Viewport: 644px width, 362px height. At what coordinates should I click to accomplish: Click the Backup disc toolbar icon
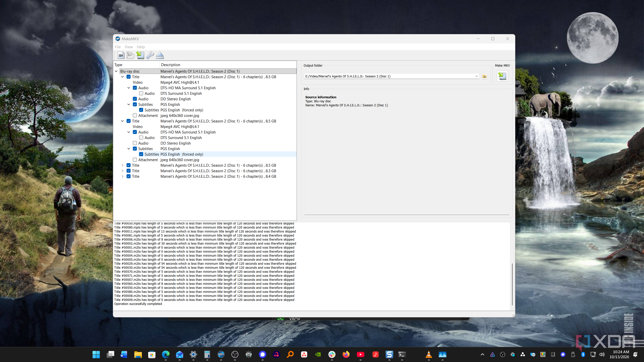(x=130, y=55)
